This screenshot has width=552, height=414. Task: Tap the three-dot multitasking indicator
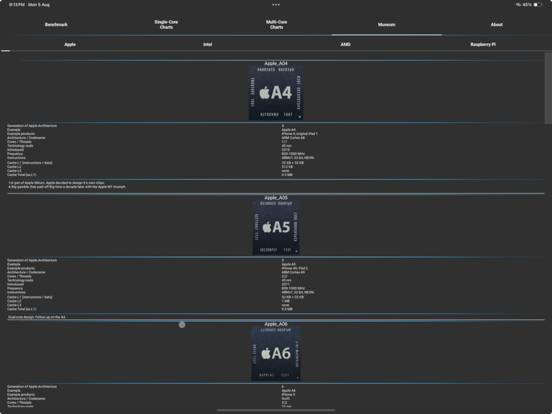276,5
